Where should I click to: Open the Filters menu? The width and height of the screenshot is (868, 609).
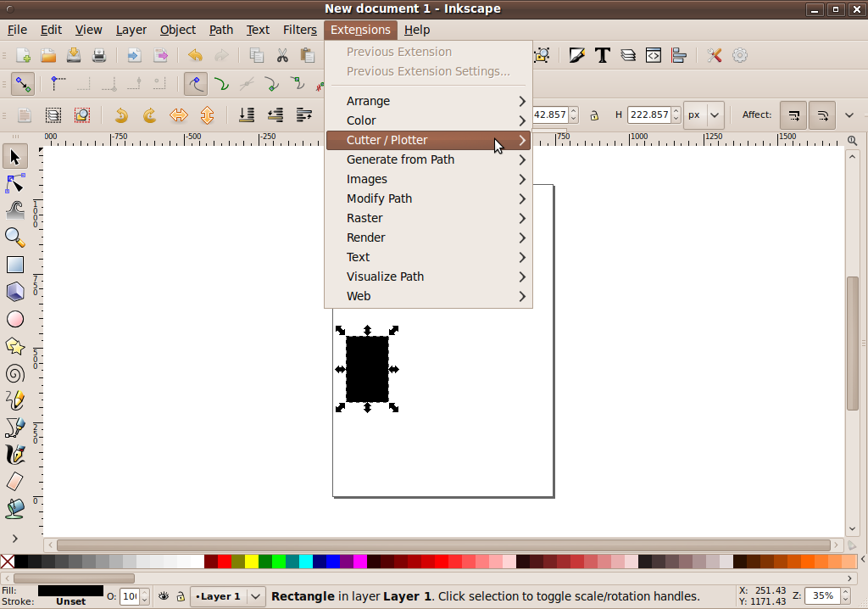(x=300, y=30)
